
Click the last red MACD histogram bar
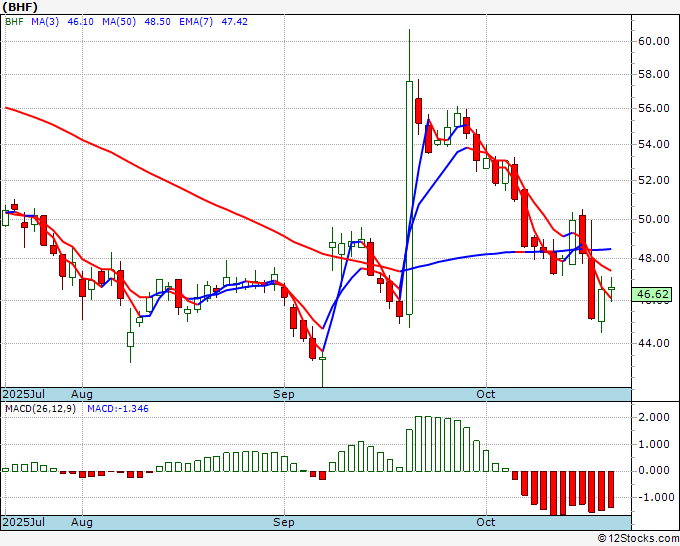coord(611,489)
